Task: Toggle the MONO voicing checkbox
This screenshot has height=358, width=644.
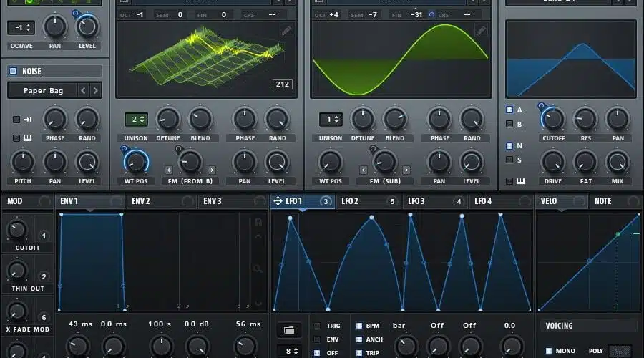Action: coord(549,351)
